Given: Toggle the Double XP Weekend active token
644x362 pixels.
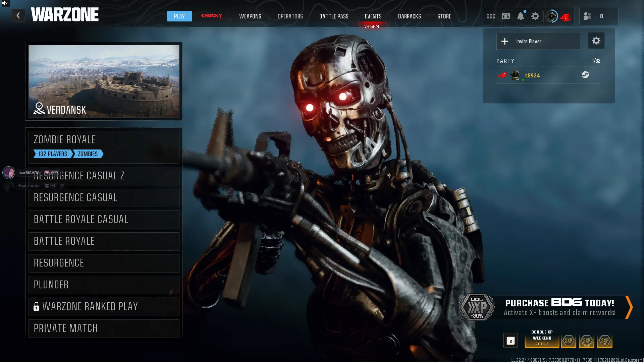Looking at the screenshot, I should point(542,338).
